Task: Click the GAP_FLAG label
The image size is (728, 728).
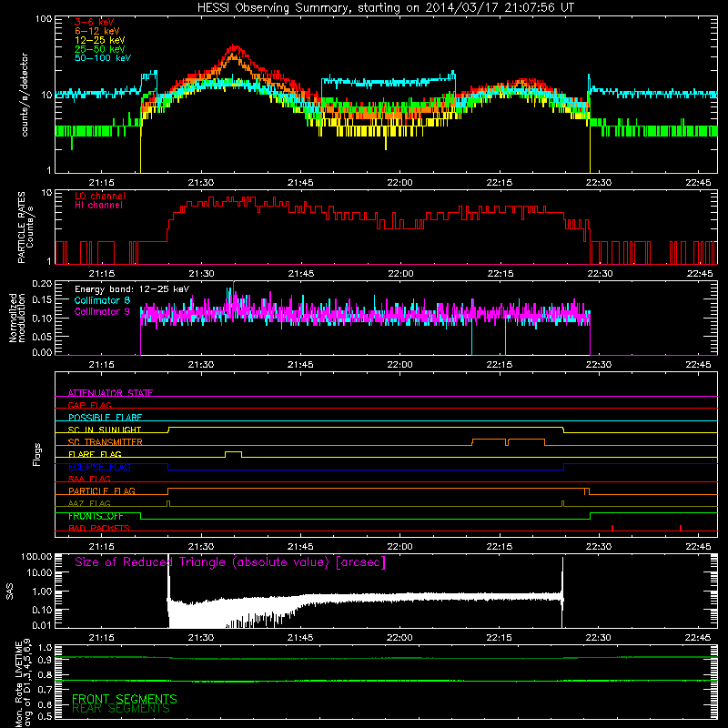Action: click(89, 405)
